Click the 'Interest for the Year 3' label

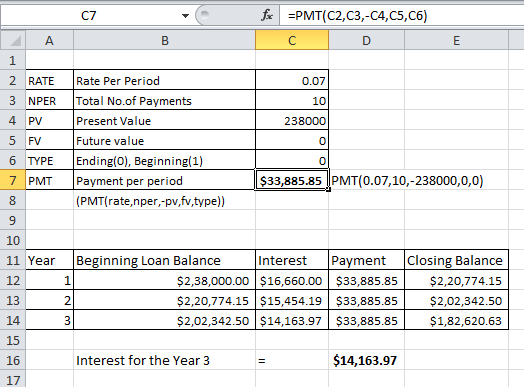coord(143,360)
